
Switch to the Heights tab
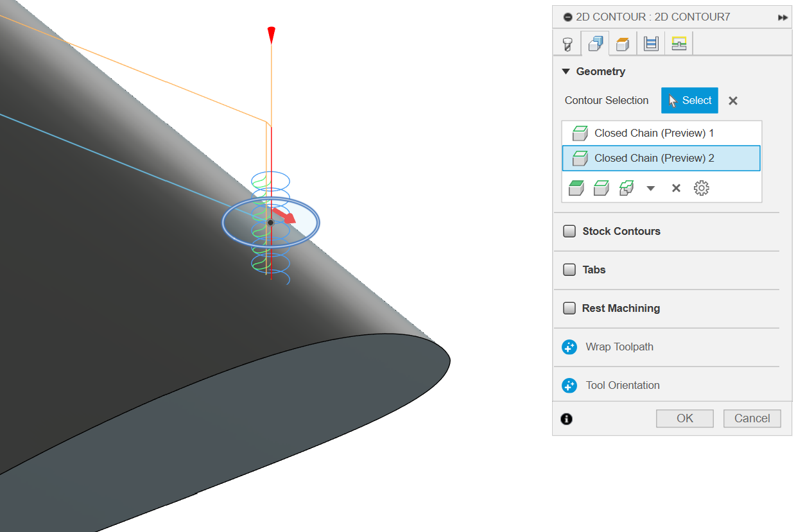click(x=622, y=44)
